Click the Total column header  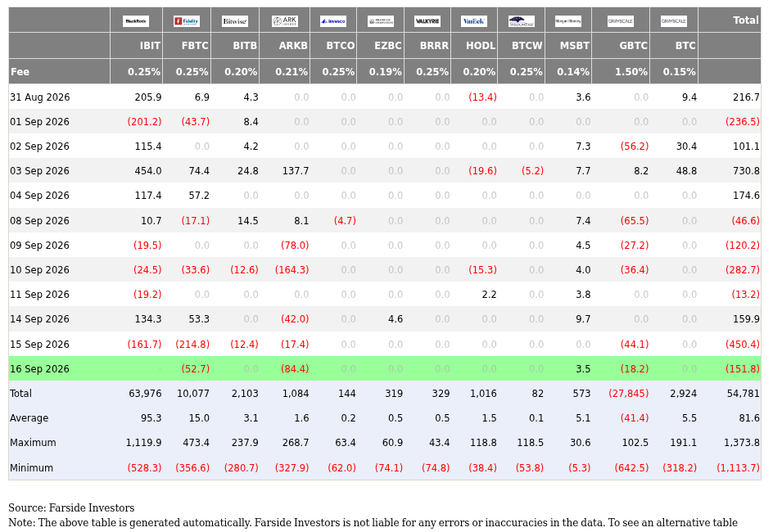point(745,20)
